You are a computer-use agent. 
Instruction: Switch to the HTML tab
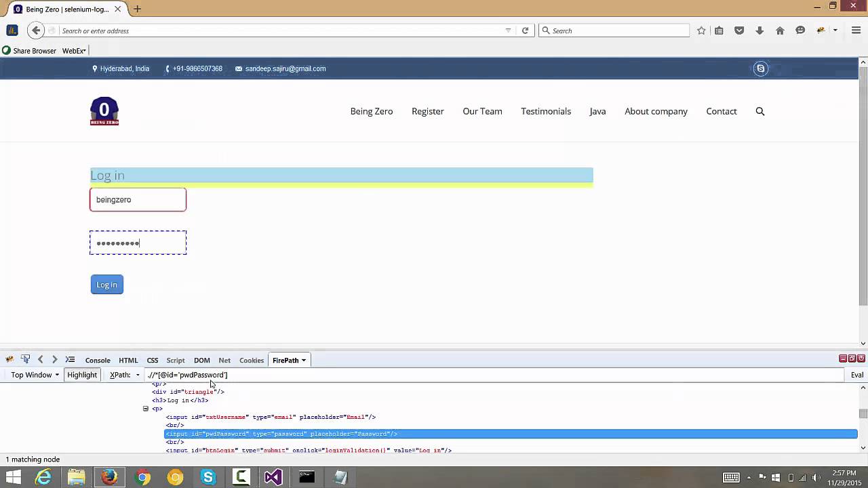coord(128,361)
